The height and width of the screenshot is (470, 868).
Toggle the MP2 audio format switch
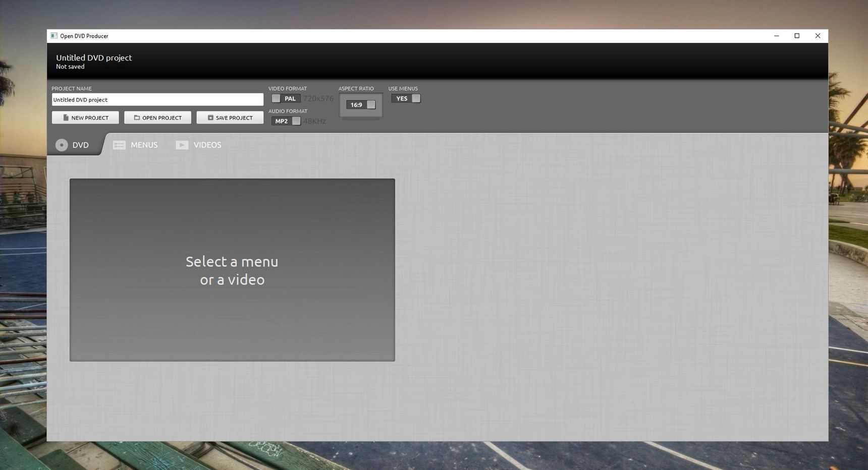click(286, 121)
